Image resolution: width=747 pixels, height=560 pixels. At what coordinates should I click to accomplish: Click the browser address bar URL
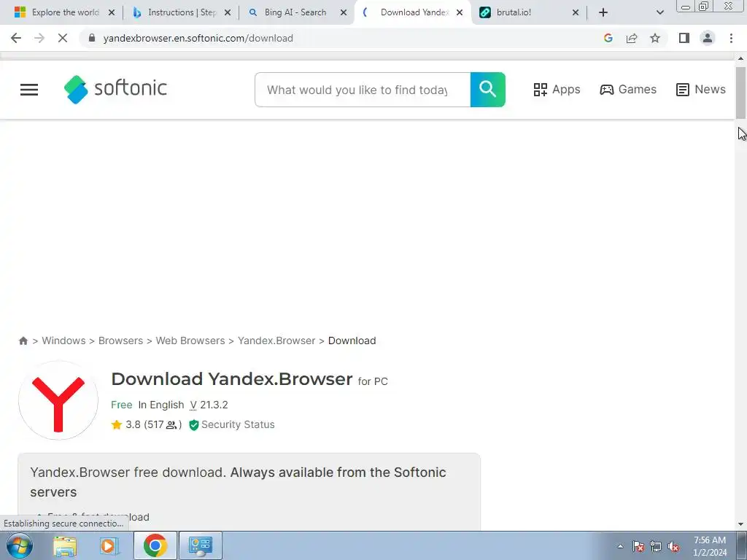click(x=198, y=38)
